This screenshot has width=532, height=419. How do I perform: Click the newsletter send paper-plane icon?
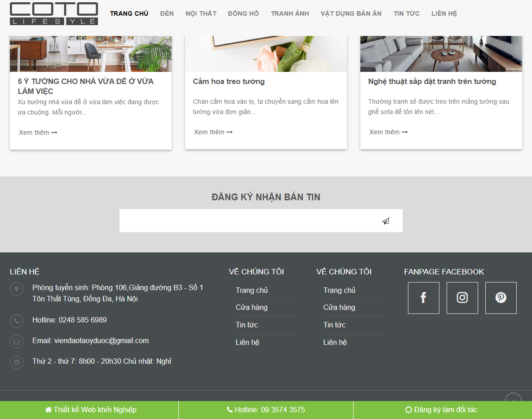(386, 221)
